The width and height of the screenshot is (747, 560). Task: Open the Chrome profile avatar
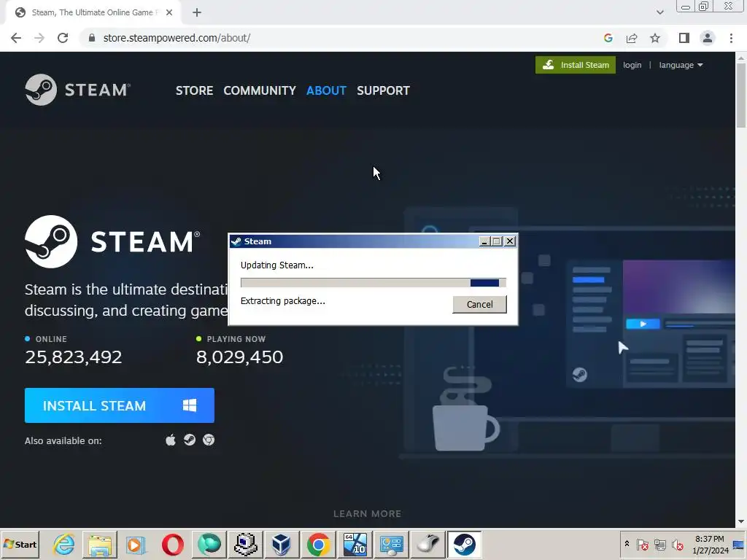click(708, 38)
